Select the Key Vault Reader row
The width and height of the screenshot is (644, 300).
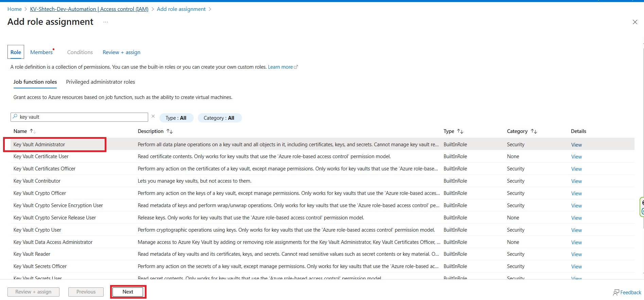click(x=32, y=254)
